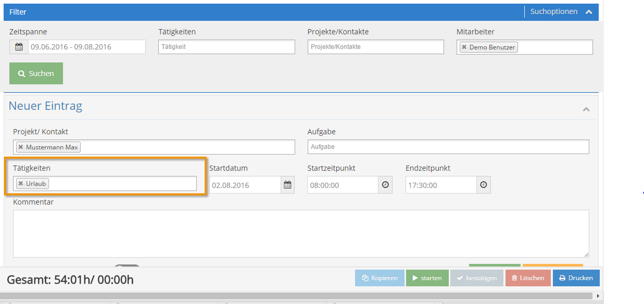644x304 pixels.
Task: Click the green starten button
Action: coord(427,278)
